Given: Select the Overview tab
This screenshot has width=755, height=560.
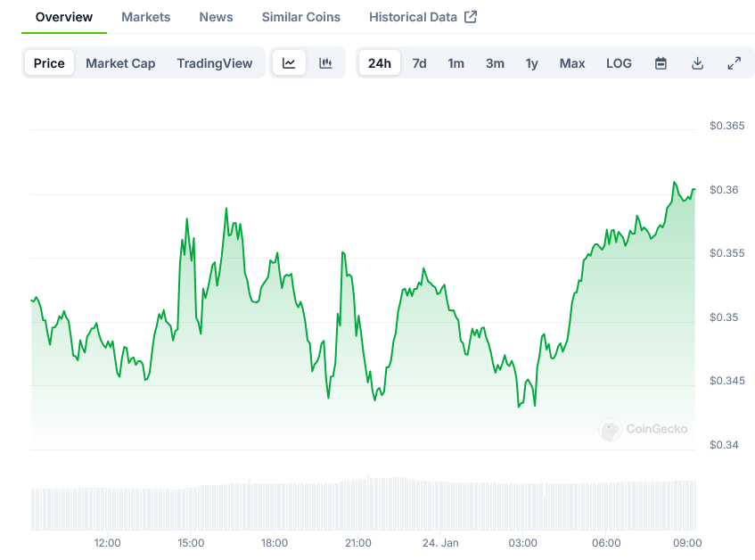Looking at the screenshot, I should [x=63, y=17].
